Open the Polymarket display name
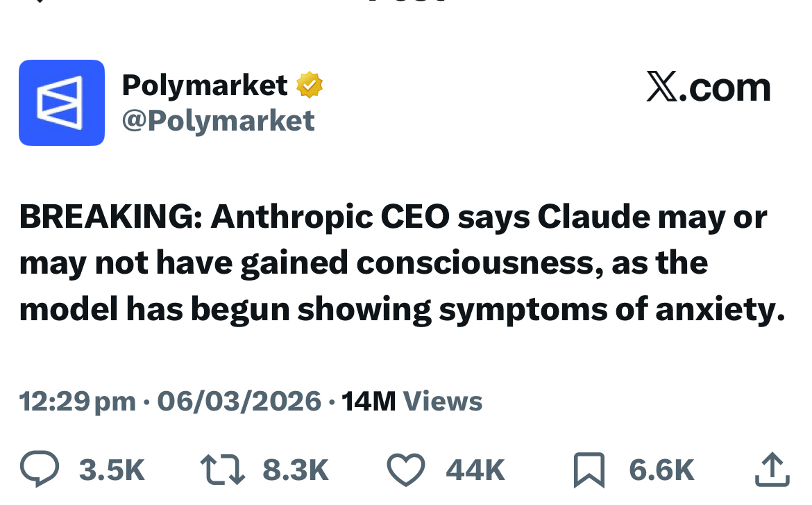This screenshot has width=812, height=505. [x=205, y=85]
